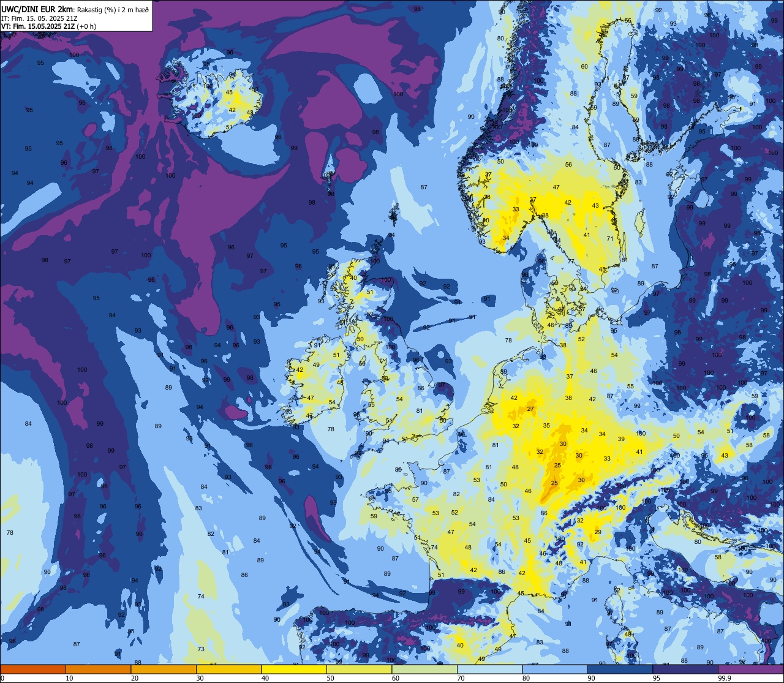Click the legend tick label 50 on colorbar
The height and width of the screenshot is (683, 784).
pos(330,678)
